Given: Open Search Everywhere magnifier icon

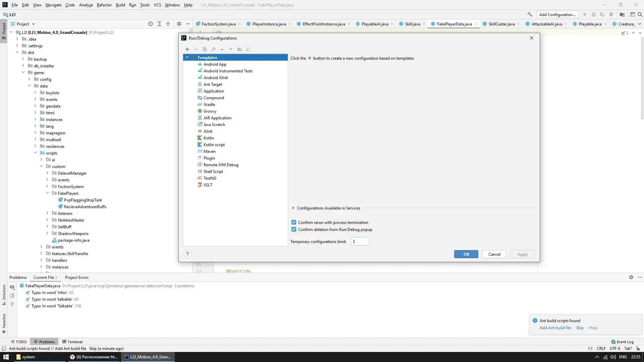Looking at the screenshot, I should [x=640, y=14].
